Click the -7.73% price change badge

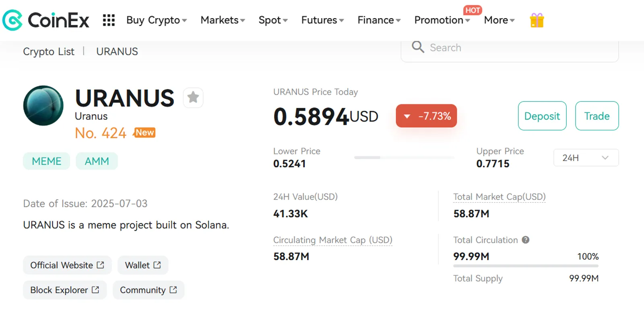tap(426, 116)
